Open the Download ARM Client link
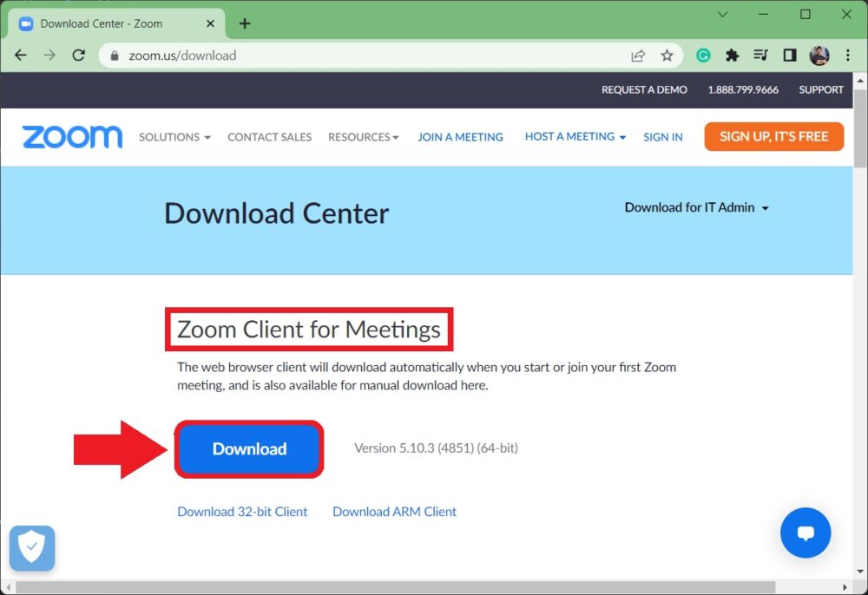This screenshot has height=595, width=868. (394, 512)
